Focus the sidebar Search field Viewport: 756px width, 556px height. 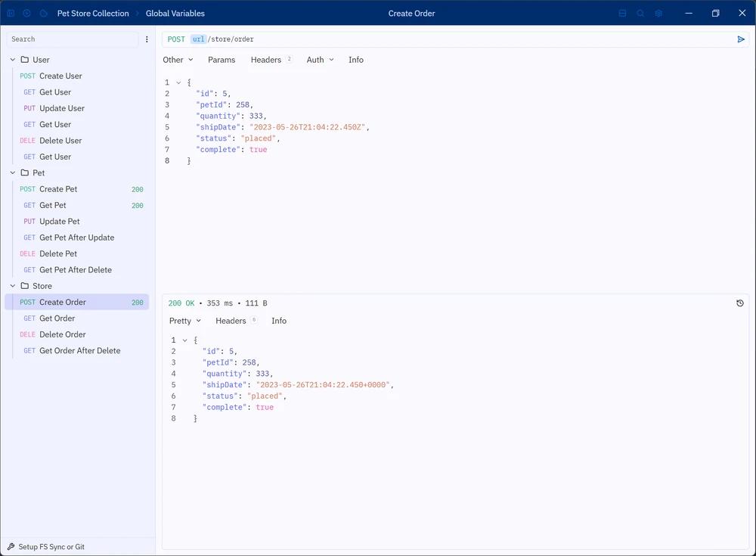[73, 39]
